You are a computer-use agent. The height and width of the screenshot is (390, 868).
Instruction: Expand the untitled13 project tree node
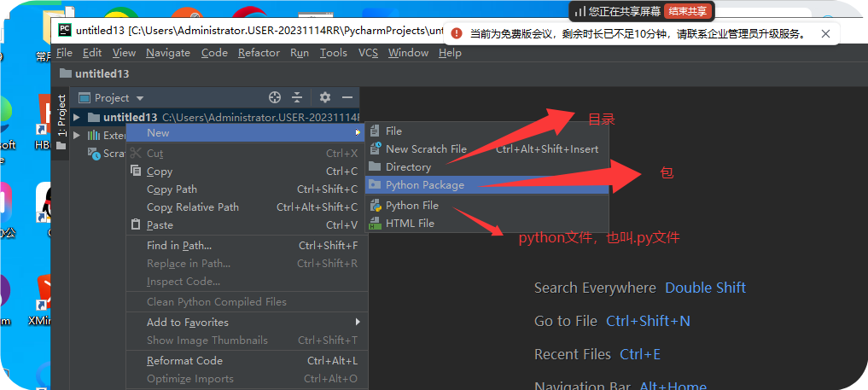point(77,117)
